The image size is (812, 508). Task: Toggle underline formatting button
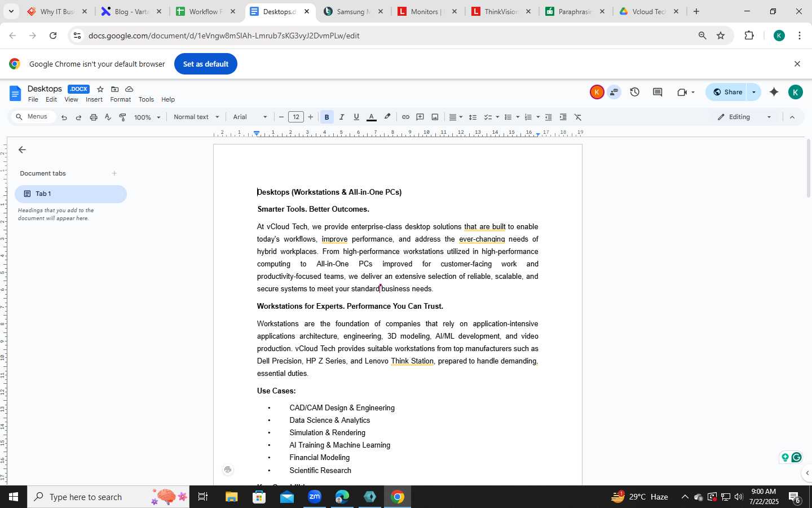[356, 117]
